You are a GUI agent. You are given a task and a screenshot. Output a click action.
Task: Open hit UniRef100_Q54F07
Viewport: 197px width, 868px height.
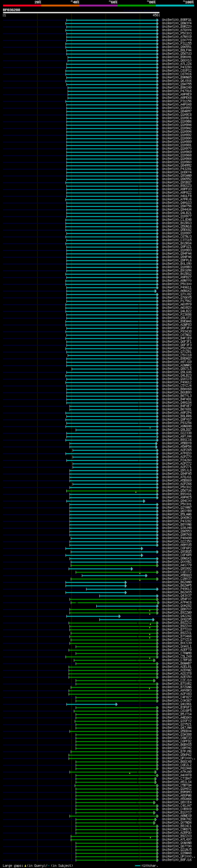176,599
